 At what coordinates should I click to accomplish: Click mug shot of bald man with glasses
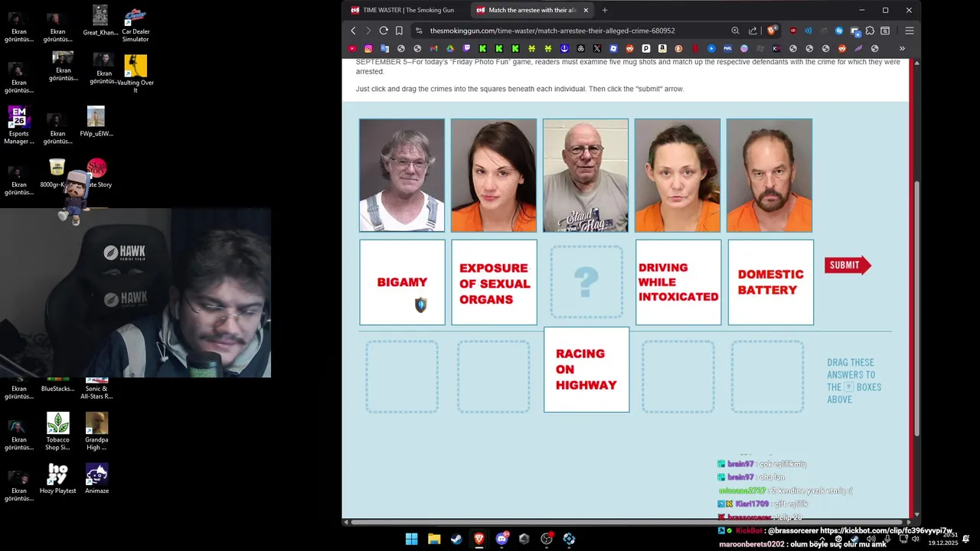pyautogui.click(x=586, y=175)
